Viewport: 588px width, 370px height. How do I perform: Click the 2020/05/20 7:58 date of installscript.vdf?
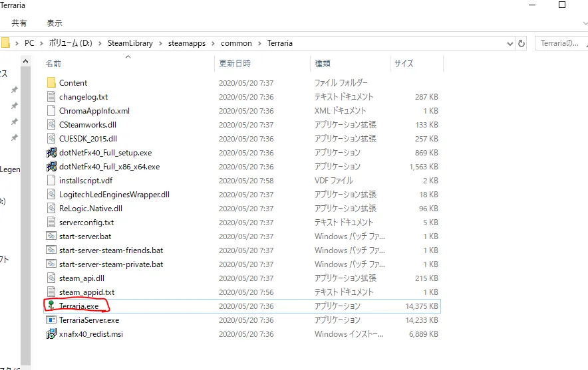tap(246, 181)
